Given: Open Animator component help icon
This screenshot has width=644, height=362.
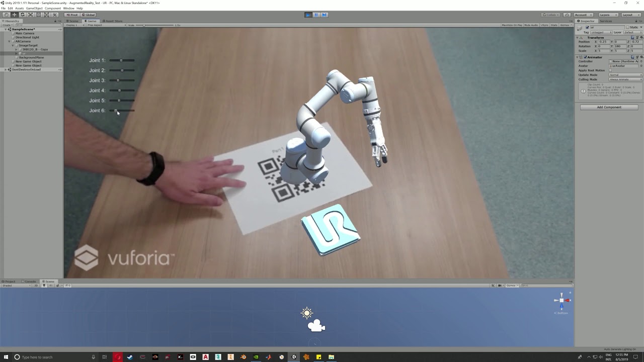Looking at the screenshot, I should tap(632, 57).
